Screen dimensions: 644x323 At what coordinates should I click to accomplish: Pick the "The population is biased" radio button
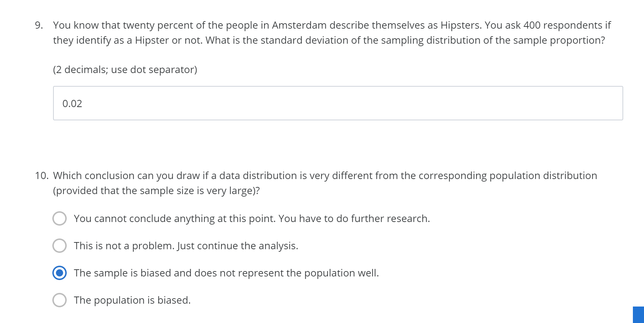pyautogui.click(x=60, y=300)
